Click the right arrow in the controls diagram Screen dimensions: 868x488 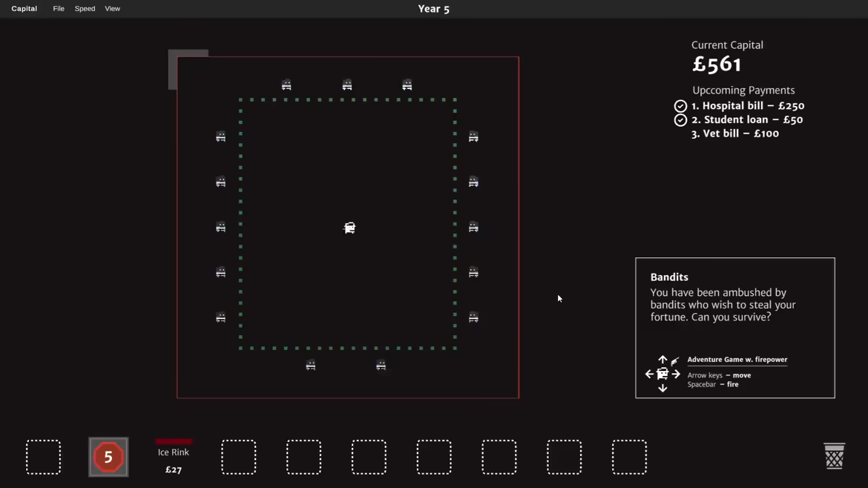676,374
